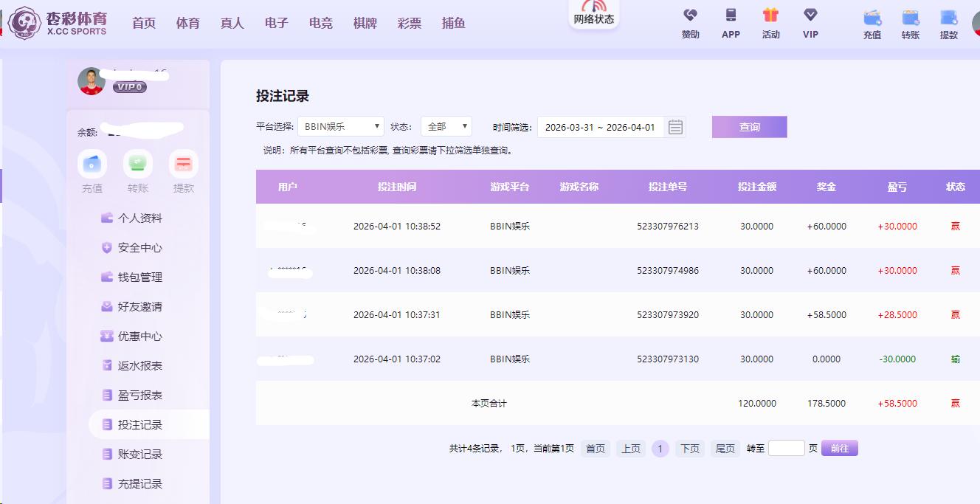Expand the 平台选择 BBIN娱乐 dropdown
980x504 pixels.
tap(340, 127)
